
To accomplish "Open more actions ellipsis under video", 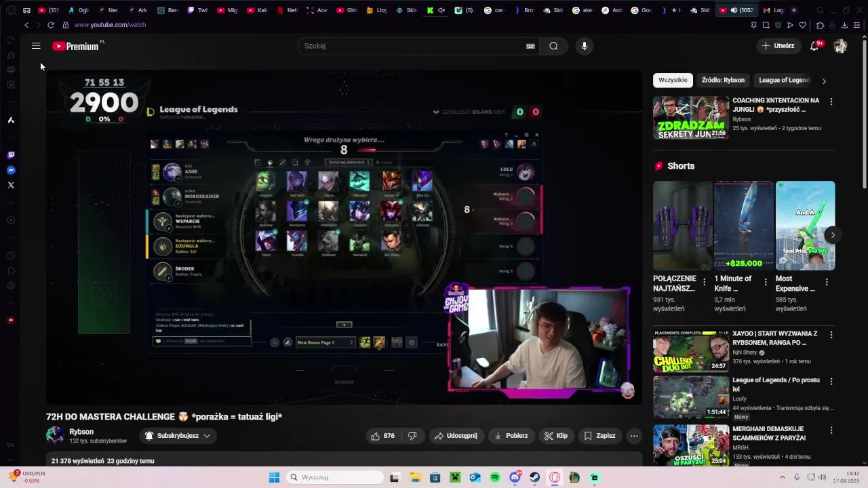I will (x=634, y=436).
